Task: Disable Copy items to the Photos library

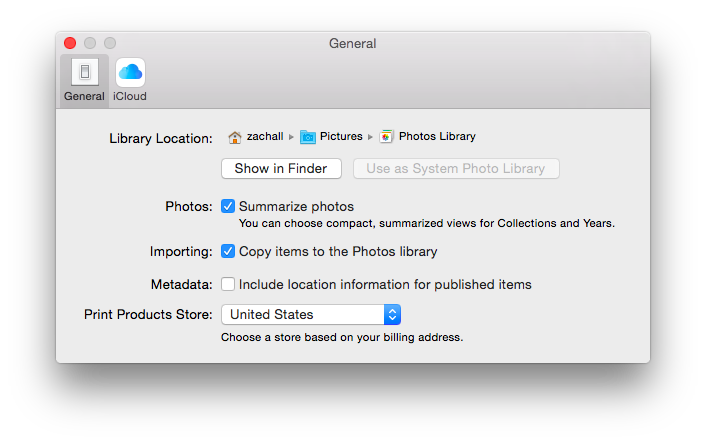Action: 228,251
